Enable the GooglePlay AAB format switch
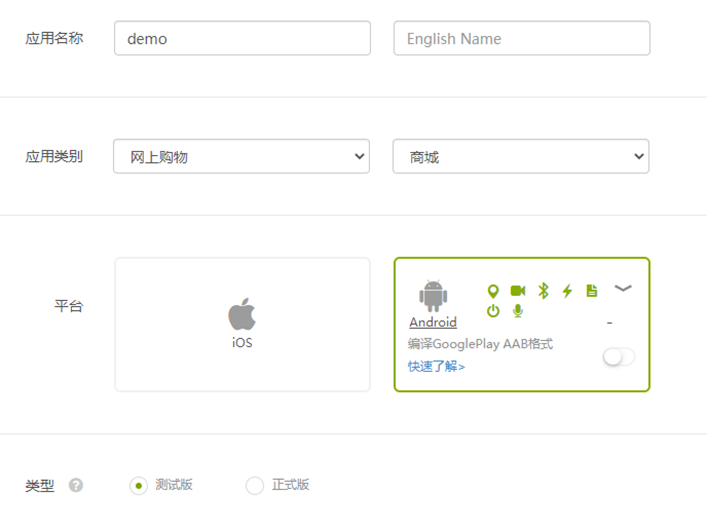This screenshot has width=707, height=530. [618, 357]
